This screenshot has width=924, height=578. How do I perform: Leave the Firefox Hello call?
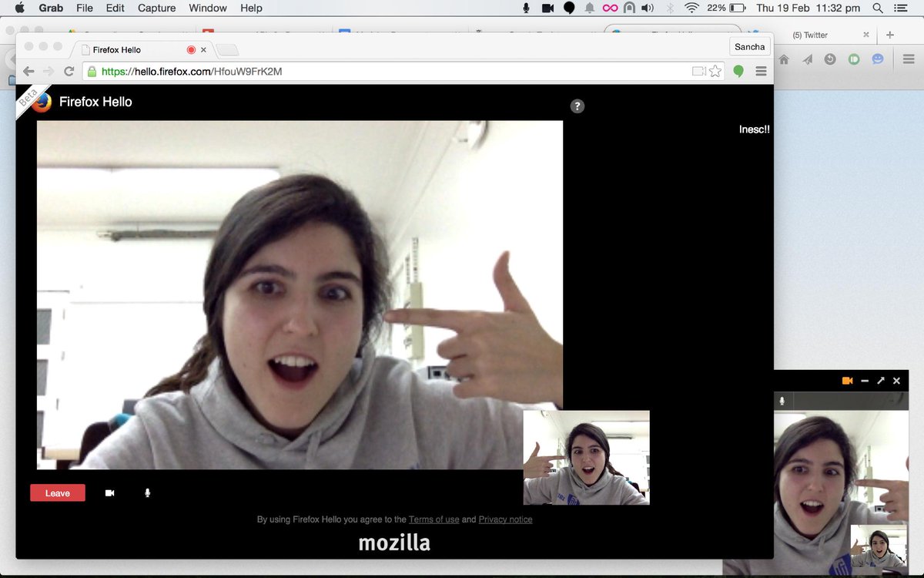[57, 492]
